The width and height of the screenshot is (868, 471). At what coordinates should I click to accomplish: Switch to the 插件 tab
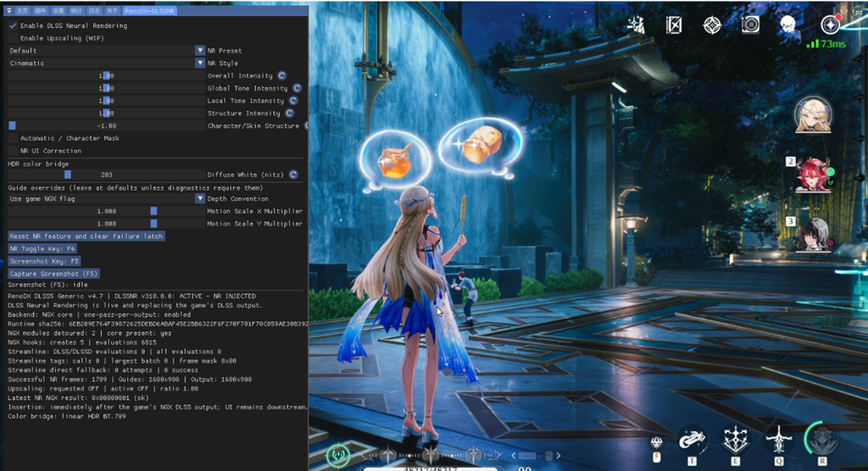pos(41,10)
